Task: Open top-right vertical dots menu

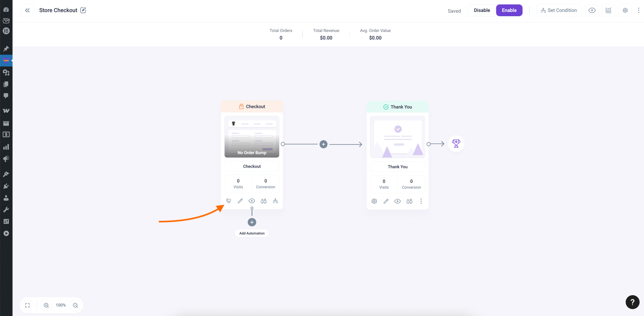Action: [x=639, y=10]
